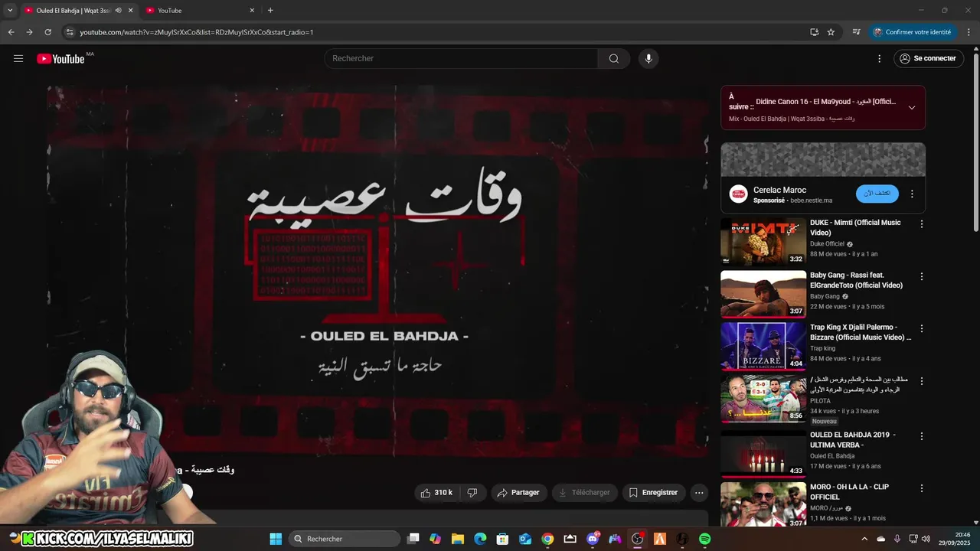Click the search magnifier button

click(614, 59)
